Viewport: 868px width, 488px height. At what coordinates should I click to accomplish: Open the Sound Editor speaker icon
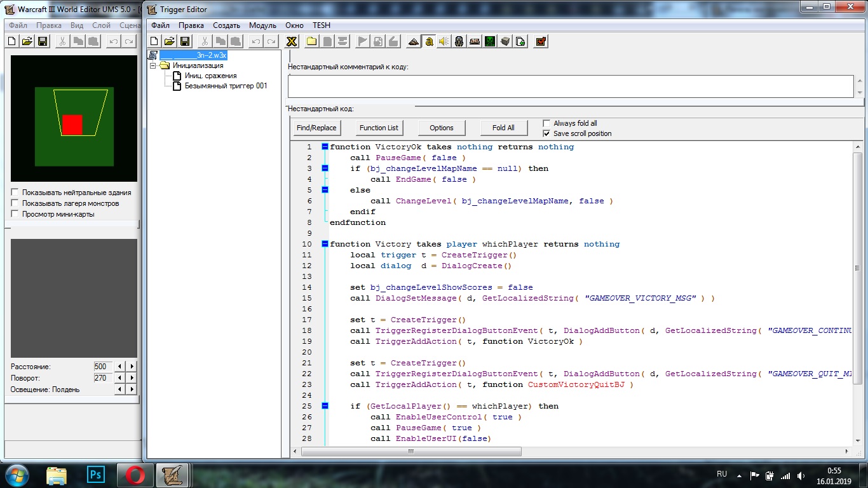pyautogui.click(x=444, y=41)
